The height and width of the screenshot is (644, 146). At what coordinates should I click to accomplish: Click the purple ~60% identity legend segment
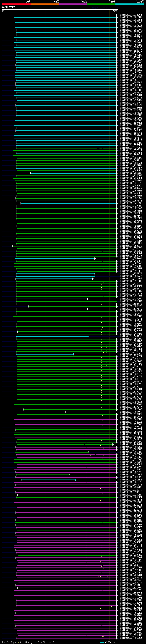(73, 4)
